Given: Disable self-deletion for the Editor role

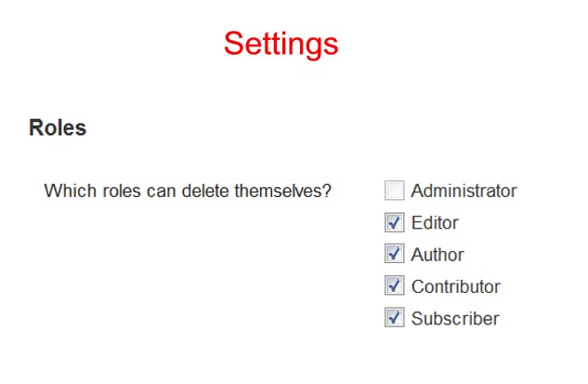Looking at the screenshot, I should point(394,223).
